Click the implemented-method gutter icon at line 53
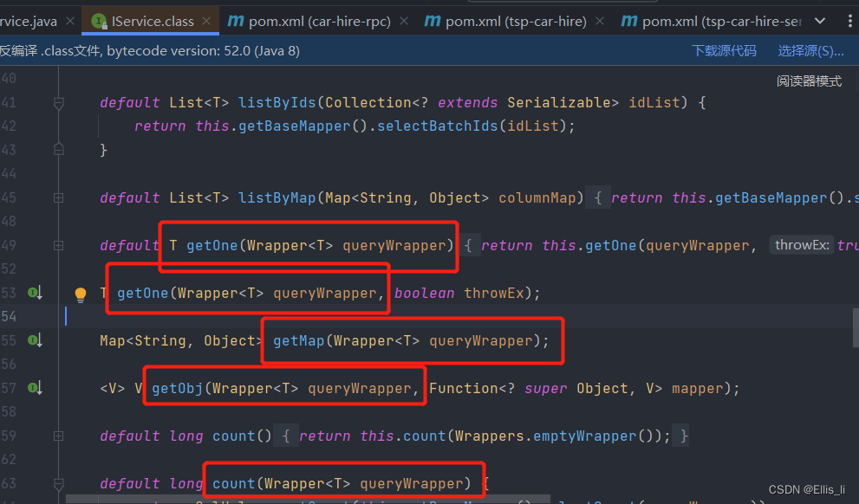859x504 pixels. tap(35, 293)
